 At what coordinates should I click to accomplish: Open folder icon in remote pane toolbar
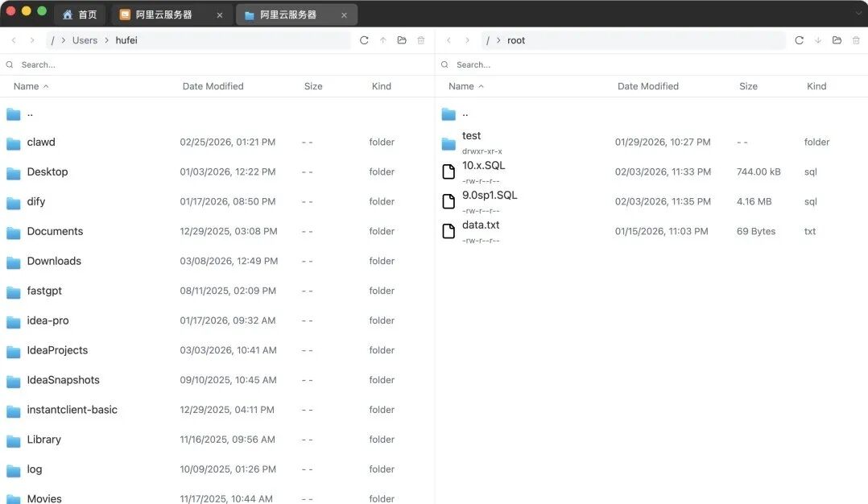click(837, 40)
